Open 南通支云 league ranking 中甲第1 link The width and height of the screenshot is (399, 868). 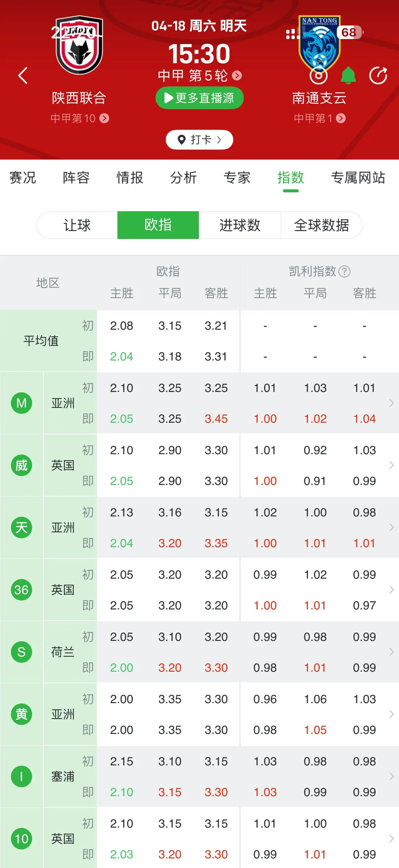tap(320, 118)
